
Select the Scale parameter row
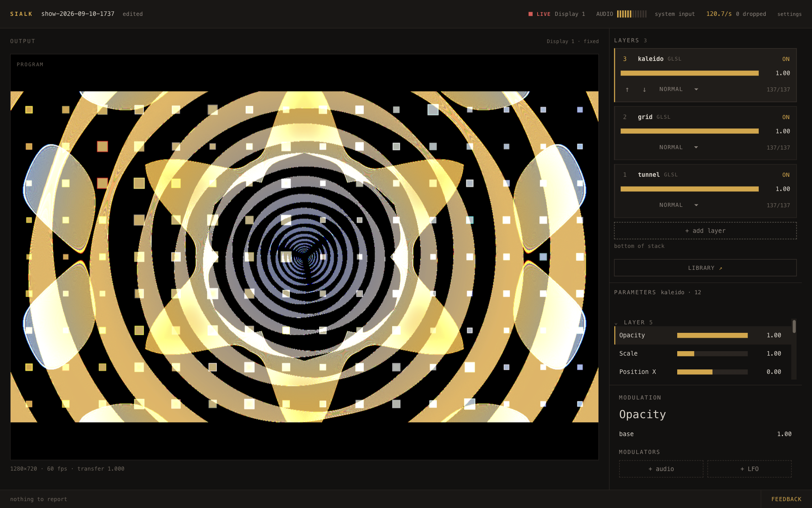click(703, 354)
